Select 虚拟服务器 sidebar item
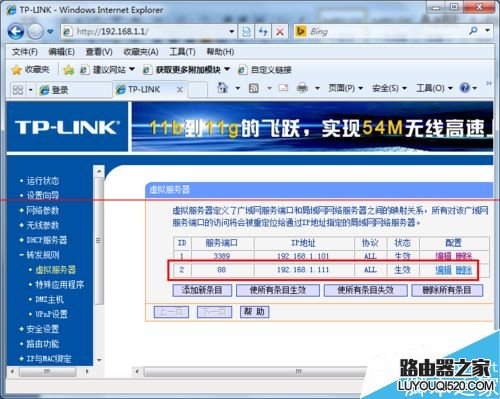This screenshot has height=399, width=500. (56, 270)
